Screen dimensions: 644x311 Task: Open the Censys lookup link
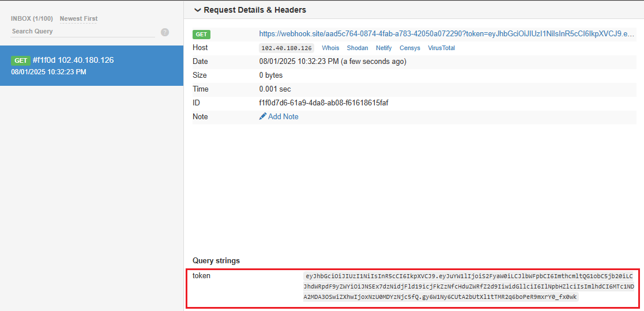(x=409, y=48)
